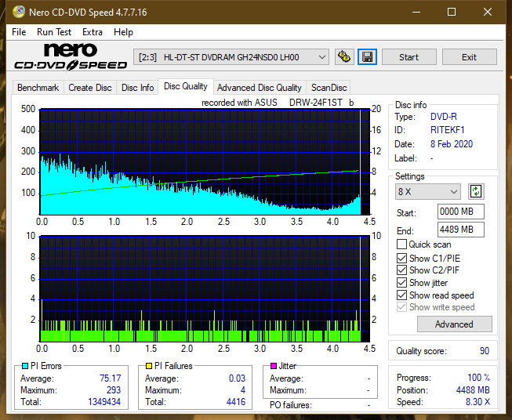Open the Help menu
This screenshot has height=420, width=512.
click(x=123, y=32)
